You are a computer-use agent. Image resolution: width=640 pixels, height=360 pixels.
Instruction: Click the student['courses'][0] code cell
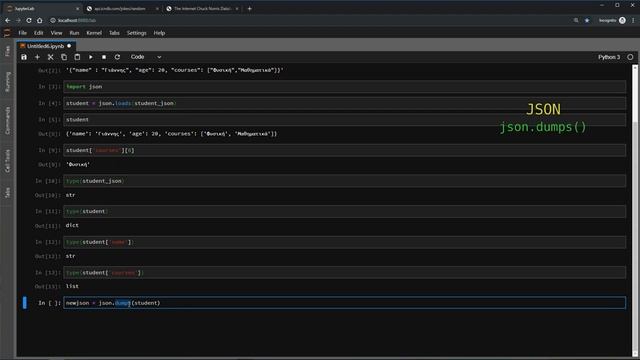[x=344, y=150]
